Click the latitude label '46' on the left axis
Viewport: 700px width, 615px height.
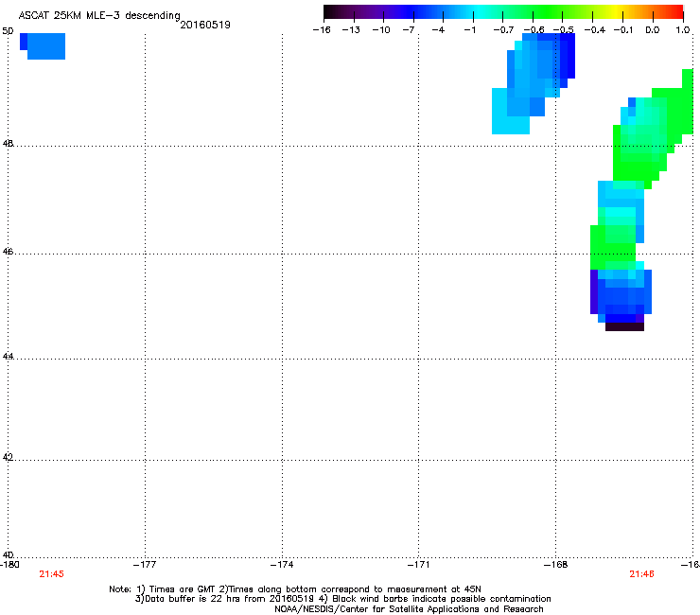(8, 252)
